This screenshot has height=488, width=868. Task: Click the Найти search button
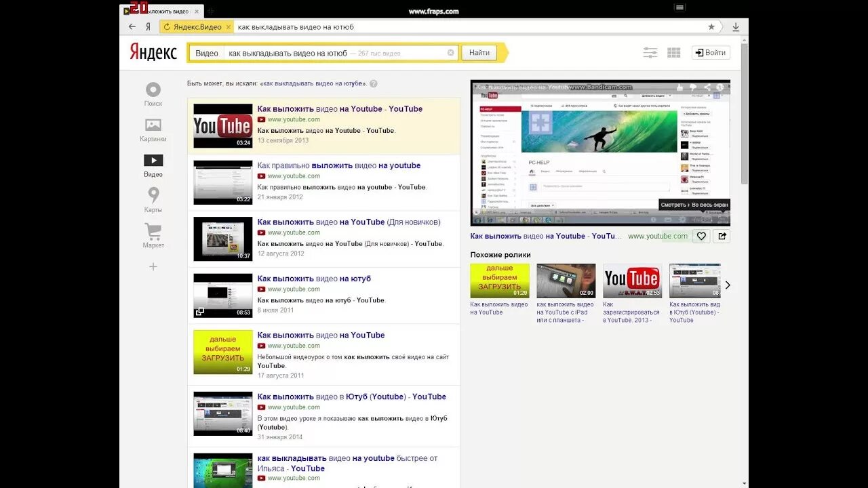pos(479,53)
